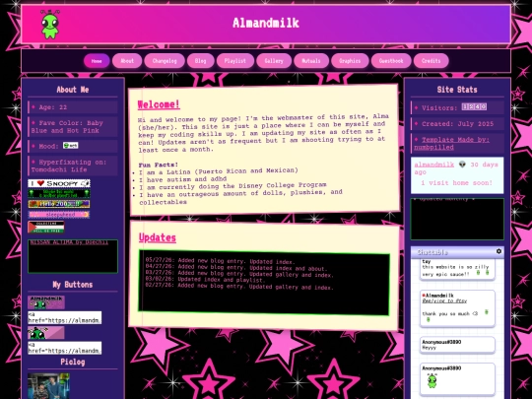Click the 'i visit home soon!' status text
This screenshot has width=532, height=399.
(x=457, y=183)
